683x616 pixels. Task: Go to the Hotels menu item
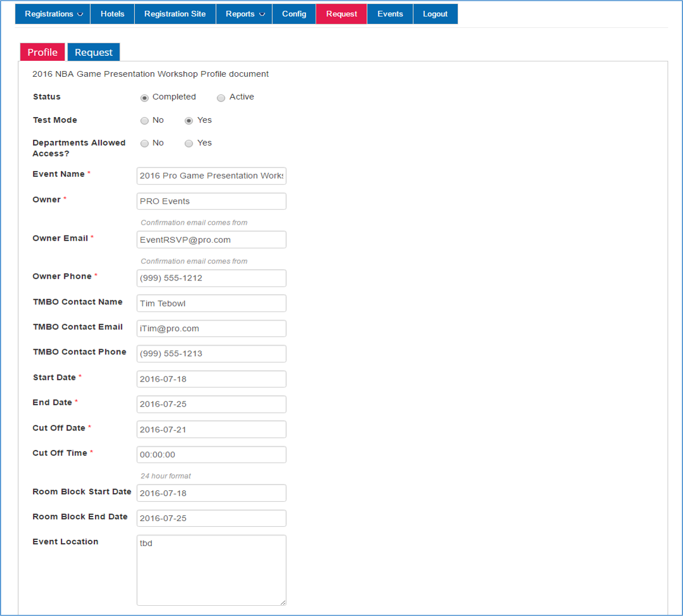pyautogui.click(x=112, y=14)
